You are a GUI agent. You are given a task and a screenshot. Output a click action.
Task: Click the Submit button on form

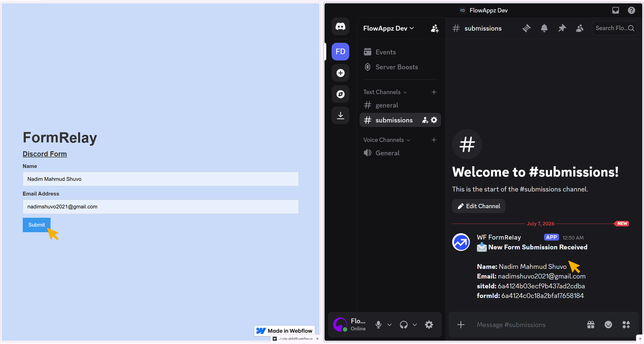[37, 225]
